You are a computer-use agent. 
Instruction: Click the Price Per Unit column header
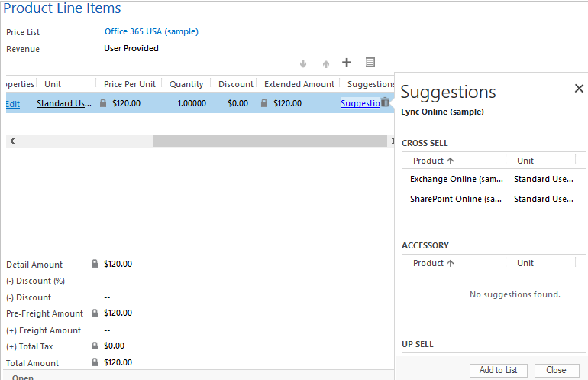(x=130, y=84)
